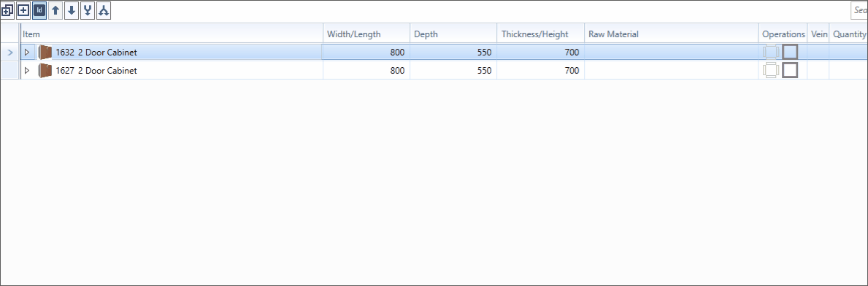Sort by Width/Length column header
Image resolution: width=868 pixels, height=286 pixels.
[x=366, y=34]
